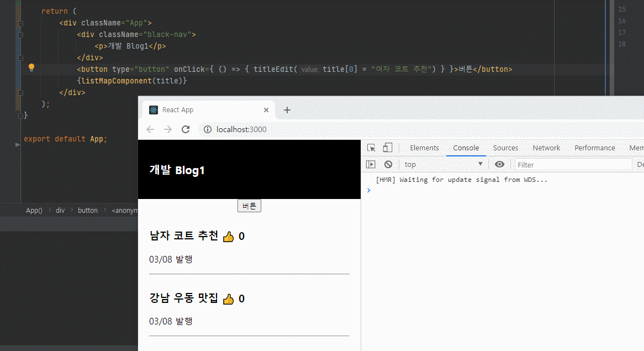This screenshot has height=351, width=644.
Task: Click the 버튼 button on the web page
Action: (x=249, y=206)
